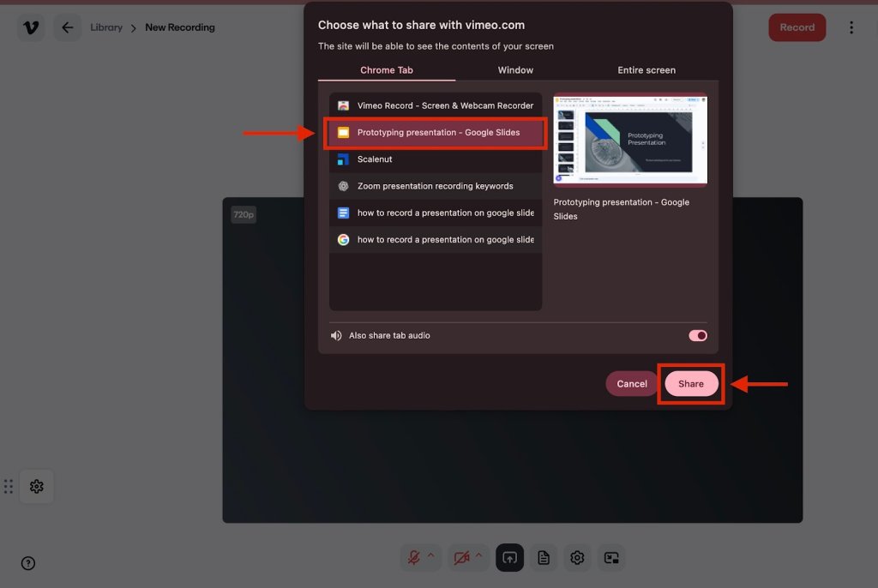
Task: Open the gear settings in bottom toolbar
Action: (577, 558)
